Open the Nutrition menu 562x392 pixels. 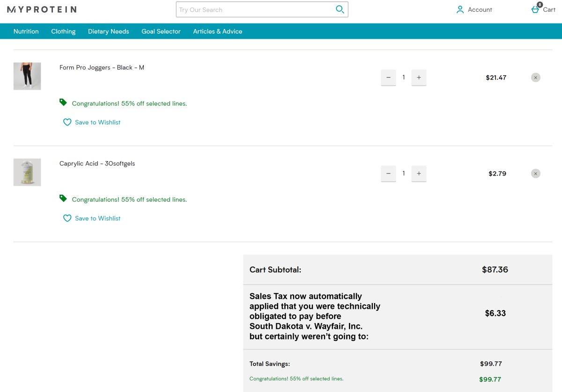(26, 31)
